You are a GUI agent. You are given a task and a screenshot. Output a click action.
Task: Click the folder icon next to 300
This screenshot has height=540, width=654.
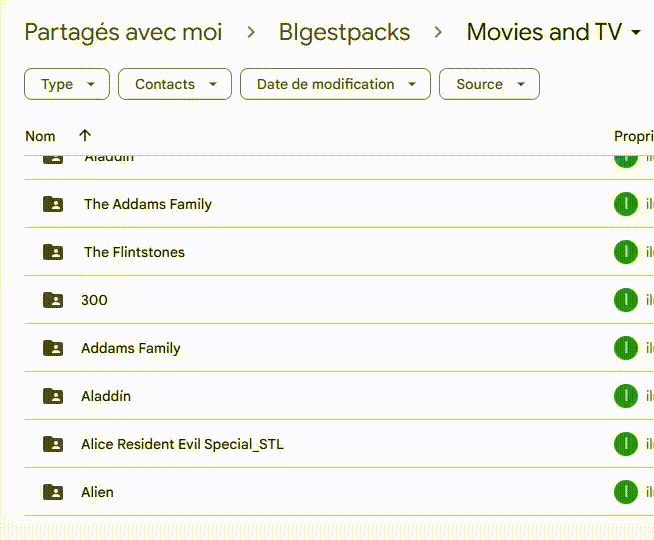point(53,300)
